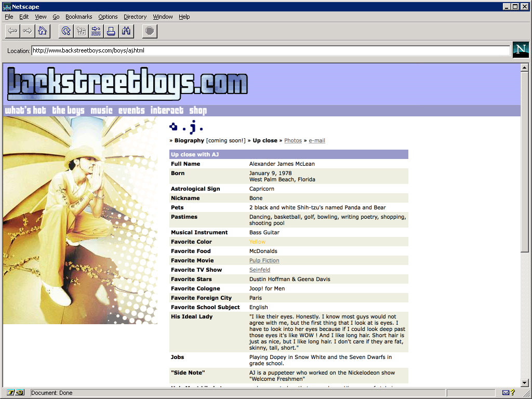This screenshot has height=399, width=532.
Task: Click the vertical scrollbar thumb
Action: [x=525, y=162]
